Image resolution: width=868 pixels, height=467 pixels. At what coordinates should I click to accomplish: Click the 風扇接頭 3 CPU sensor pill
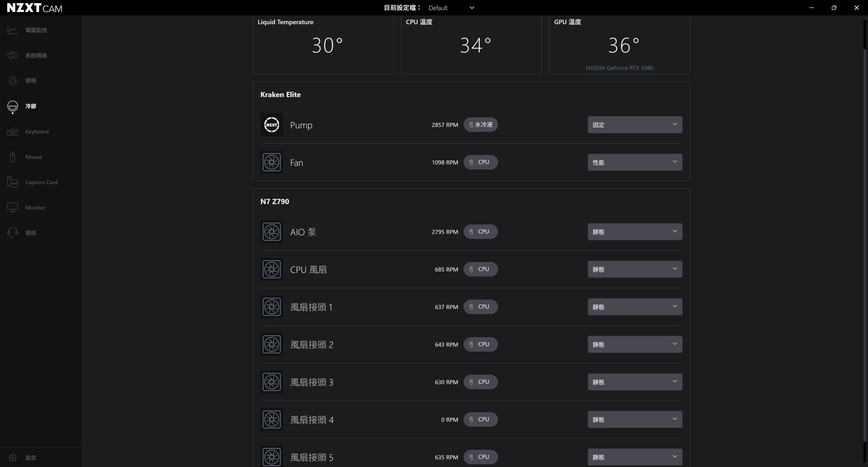coord(481,382)
